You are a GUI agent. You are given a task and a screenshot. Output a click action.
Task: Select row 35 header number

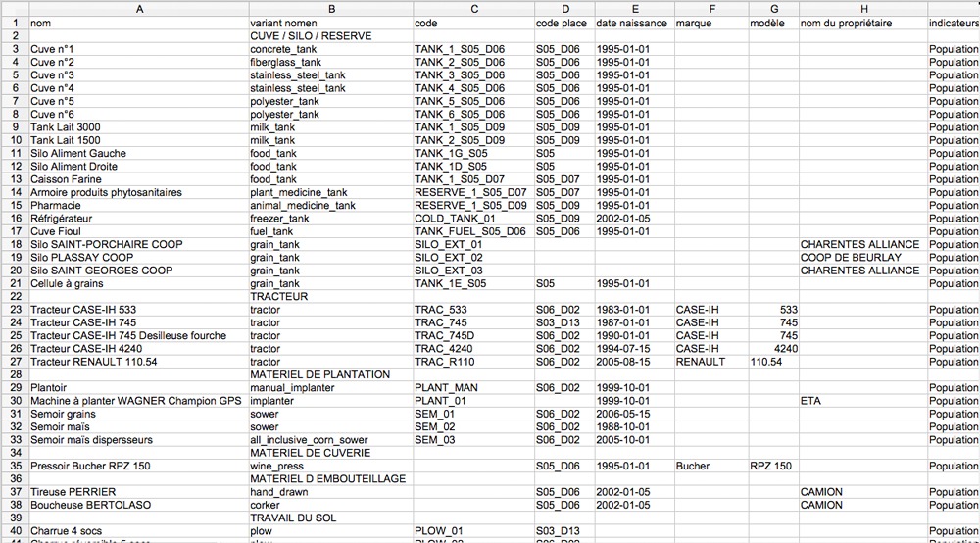(x=15, y=466)
